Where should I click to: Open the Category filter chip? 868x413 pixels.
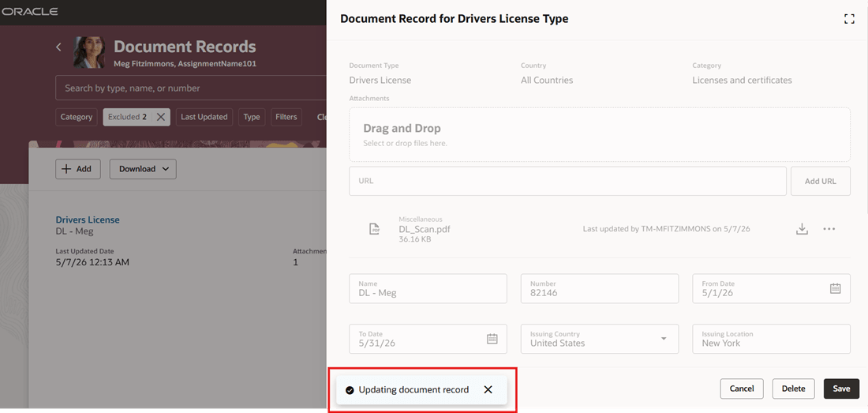point(77,117)
